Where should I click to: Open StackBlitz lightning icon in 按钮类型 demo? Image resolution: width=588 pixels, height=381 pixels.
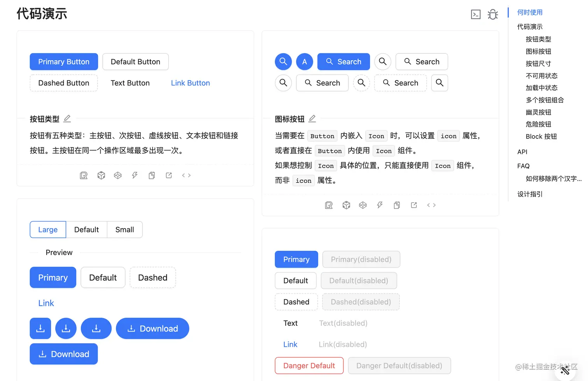135,175
